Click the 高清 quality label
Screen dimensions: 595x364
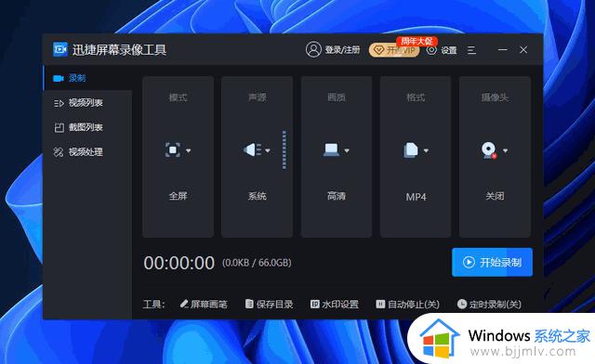point(337,196)
